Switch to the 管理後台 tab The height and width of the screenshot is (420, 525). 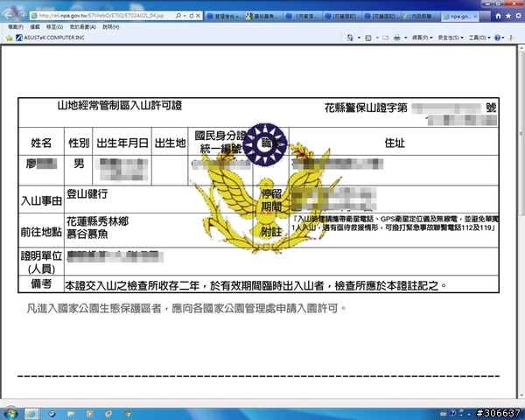(224, 16)
